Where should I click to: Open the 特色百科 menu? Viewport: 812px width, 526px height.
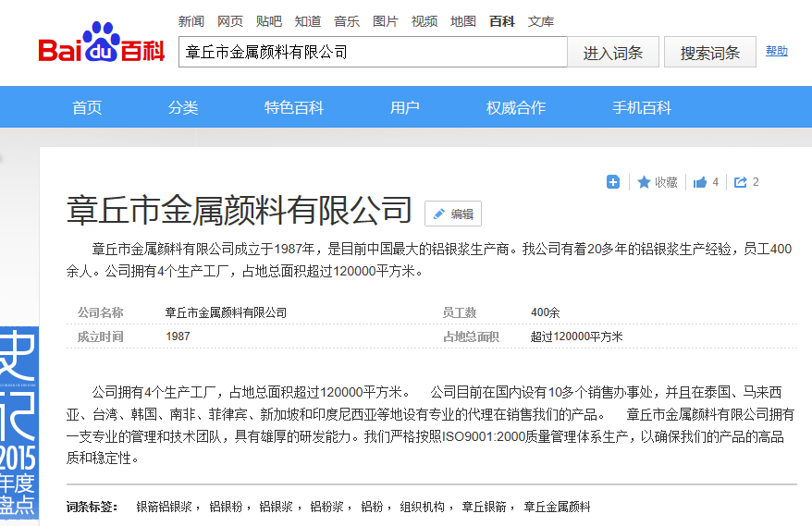294,107
